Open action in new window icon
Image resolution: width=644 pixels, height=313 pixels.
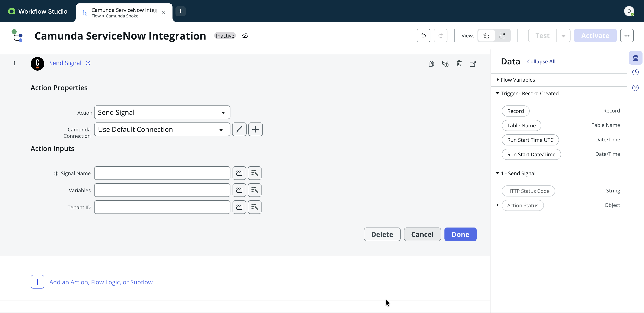pos(473,64)
